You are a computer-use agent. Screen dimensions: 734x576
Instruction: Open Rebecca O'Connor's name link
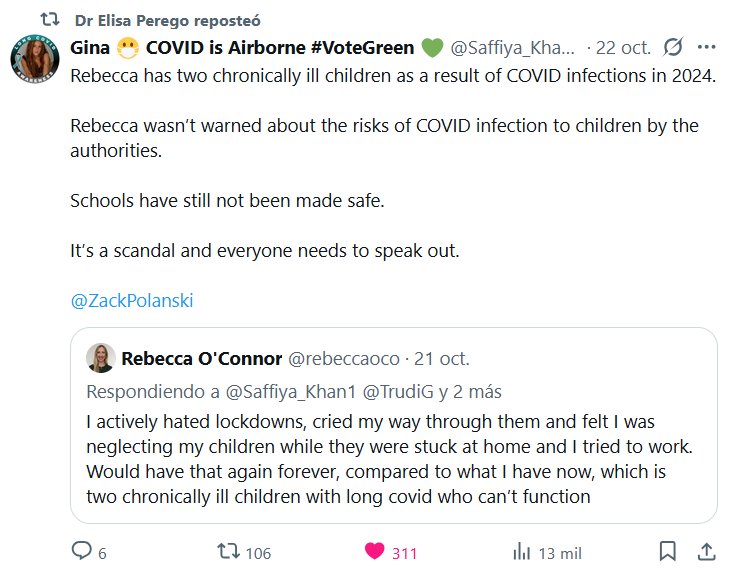[201, 358]
